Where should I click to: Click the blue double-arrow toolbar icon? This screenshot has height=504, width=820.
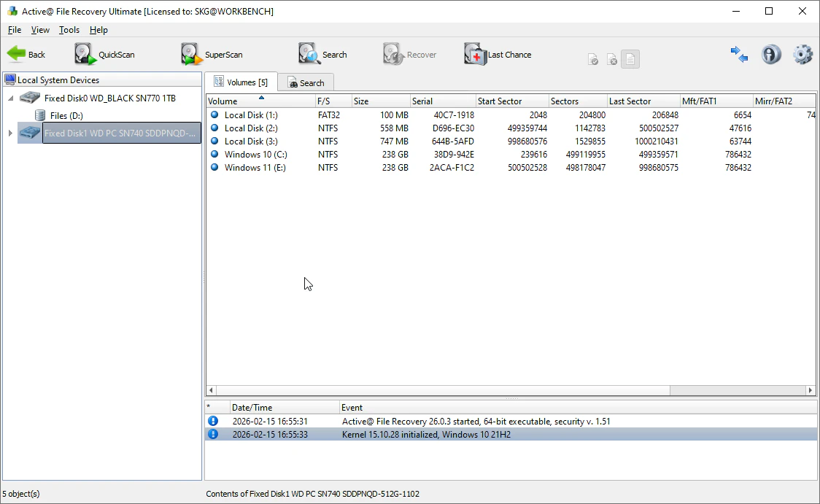(x=739, y=55)
